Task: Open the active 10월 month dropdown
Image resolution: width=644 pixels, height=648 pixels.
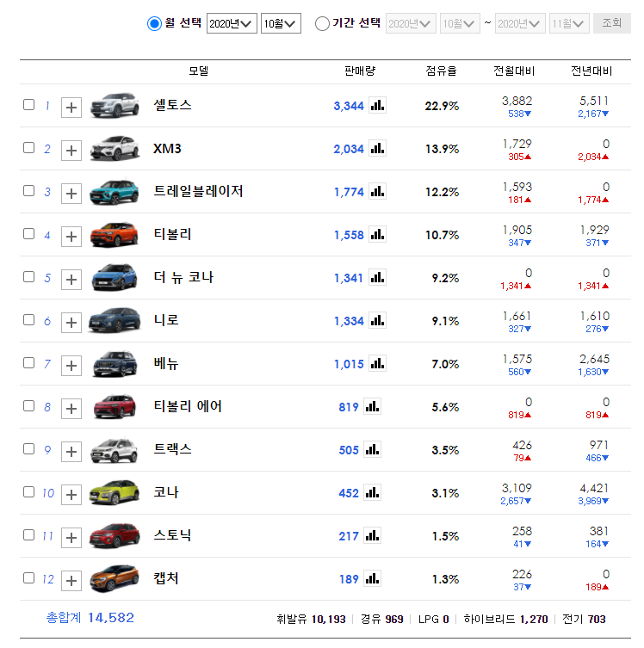Action: coord(281,23)
